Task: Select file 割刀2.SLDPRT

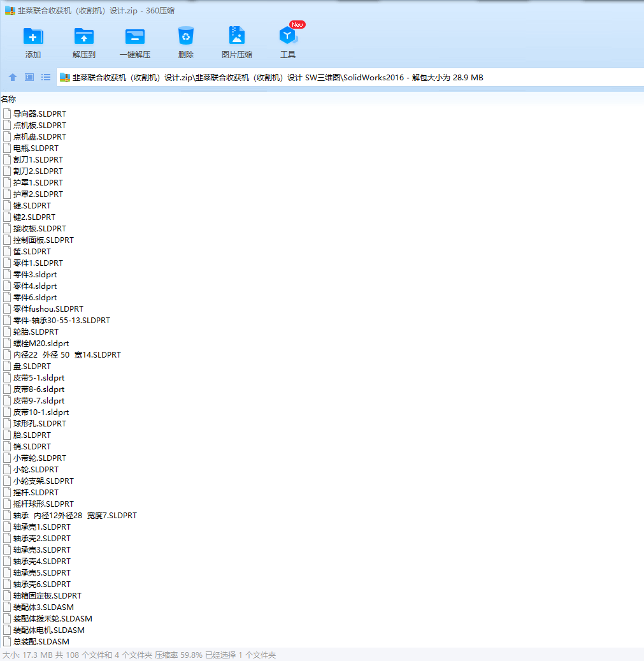Action: [38, 171]
